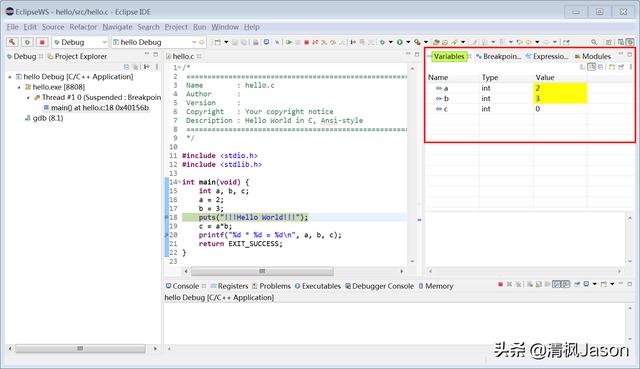Click the toolbar Debug bug icon
The image size is (640, 369).
tap(382, 42)
